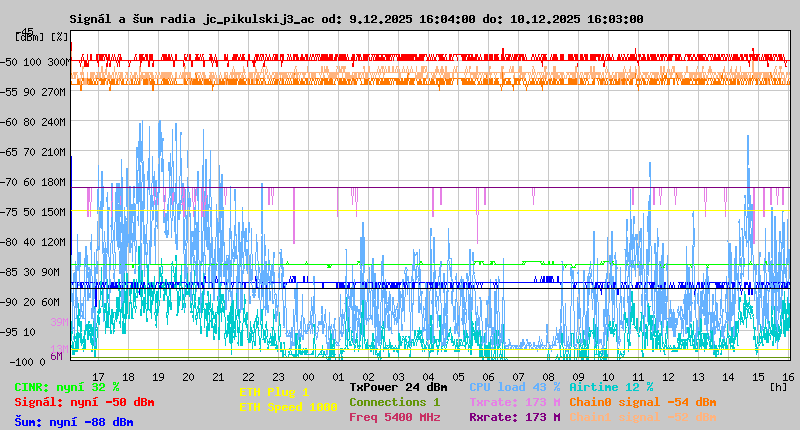This screenshot has width=800, height=430.
Task: Click the Airtime 12 % legend label
Action: tap(611, 386)
